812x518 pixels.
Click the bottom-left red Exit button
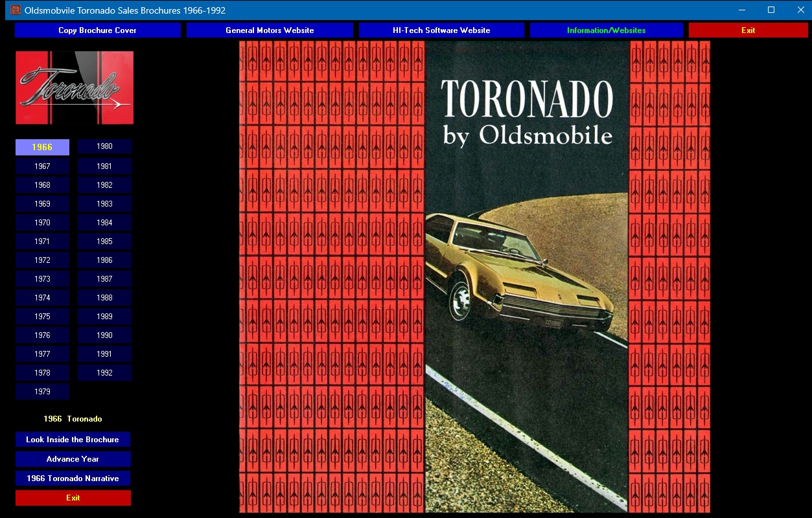click(x=73, y=498)
